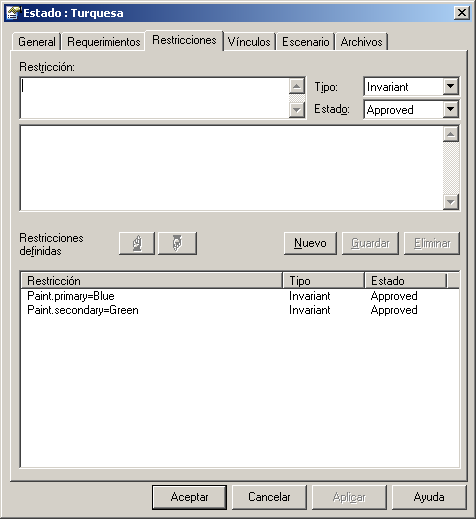The width and height of the screenshot is (476, 519).
Task: Open the Escenario tab
Action: [x=305, y=42]
